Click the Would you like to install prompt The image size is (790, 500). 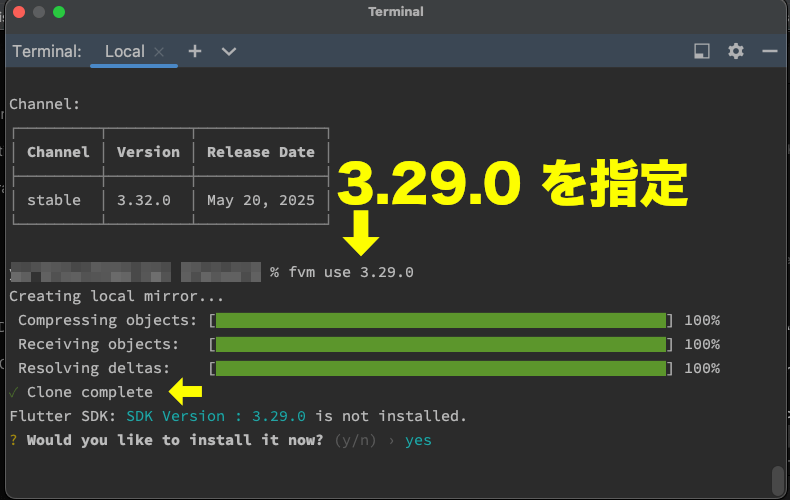[x=175, y=440]
